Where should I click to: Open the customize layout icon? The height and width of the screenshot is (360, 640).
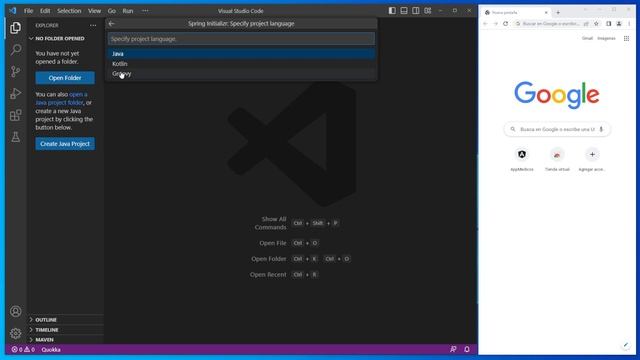[x=427, y=11]
